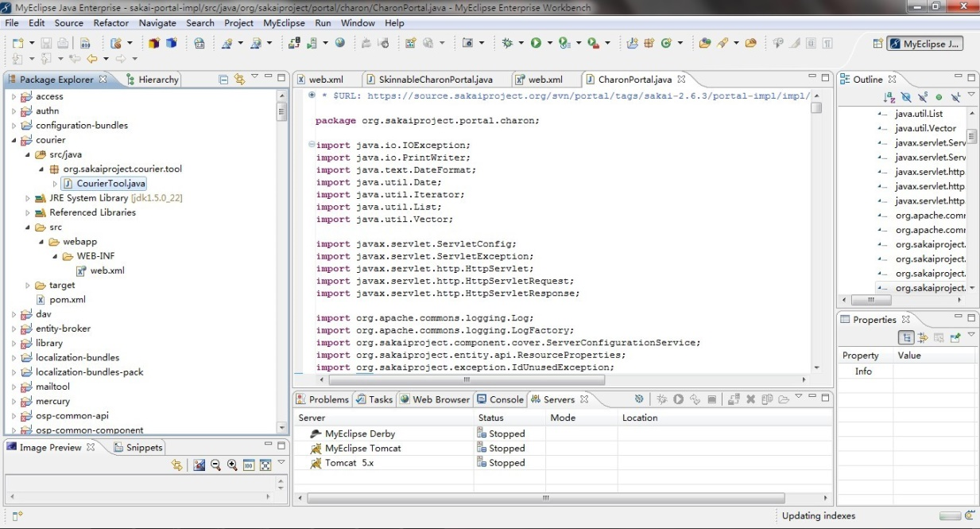Viewport: 980px width, 529px height.
Task: Switch to the Hierarchy tab
Action: click(152, 80)
